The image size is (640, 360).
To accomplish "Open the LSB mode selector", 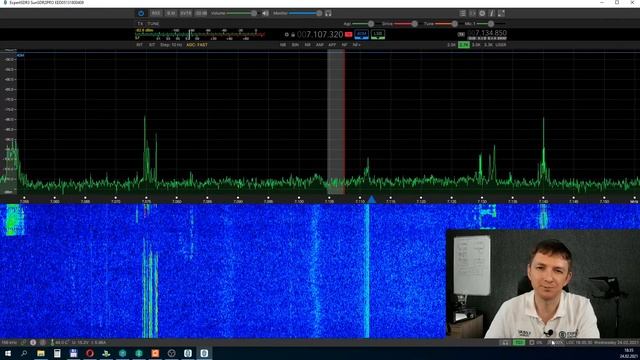I will tap(378, 34).
